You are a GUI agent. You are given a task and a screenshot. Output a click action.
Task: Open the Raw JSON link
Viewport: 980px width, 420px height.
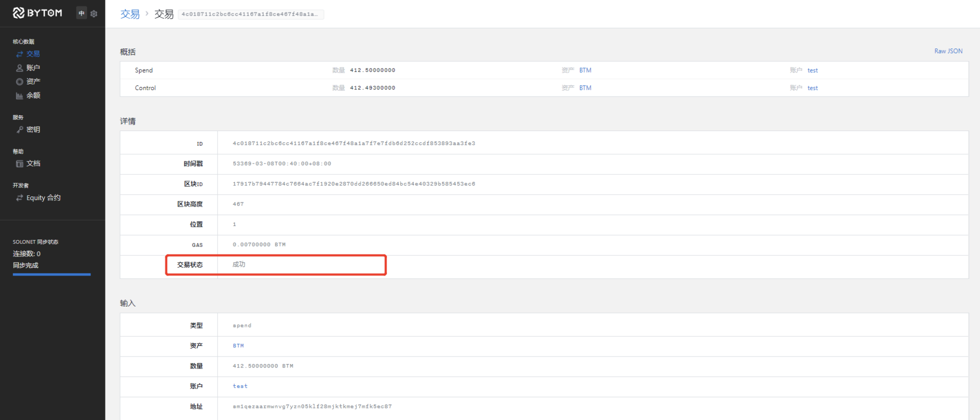948,51
